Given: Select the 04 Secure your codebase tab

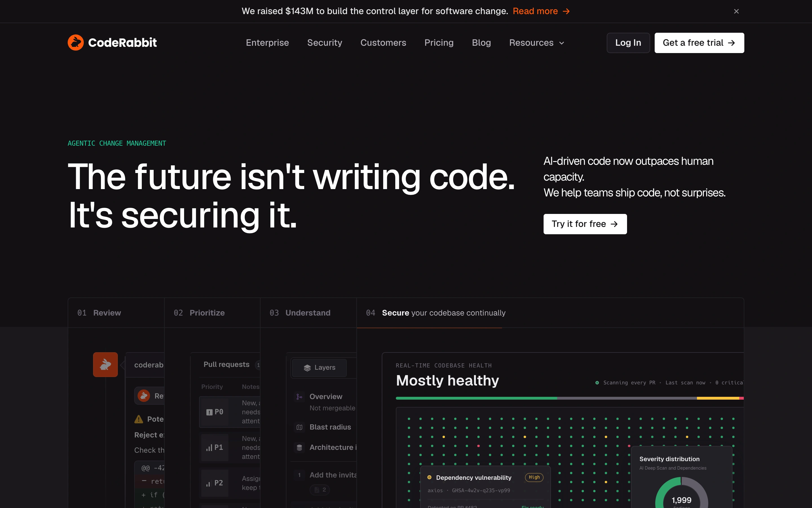Looking at the screenshot, I should [550, 313].
